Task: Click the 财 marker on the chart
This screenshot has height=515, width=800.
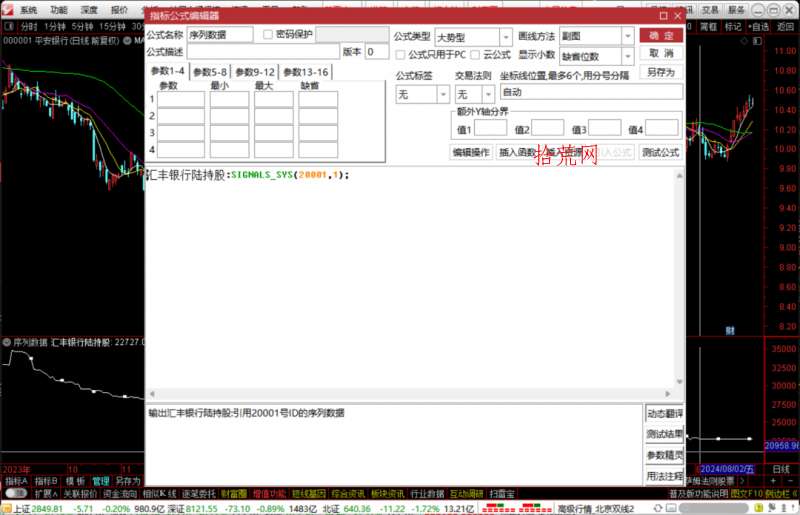Action: (730, 331)
